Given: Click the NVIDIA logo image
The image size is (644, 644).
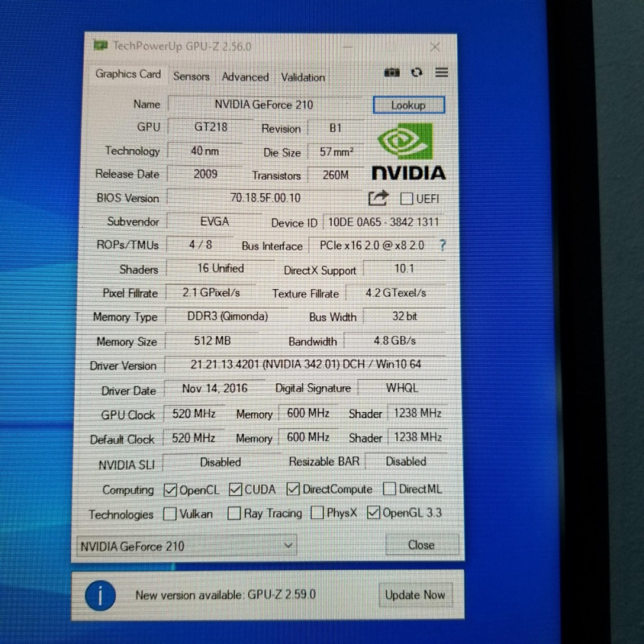Looking at the screenshot, I should point(408,152).
